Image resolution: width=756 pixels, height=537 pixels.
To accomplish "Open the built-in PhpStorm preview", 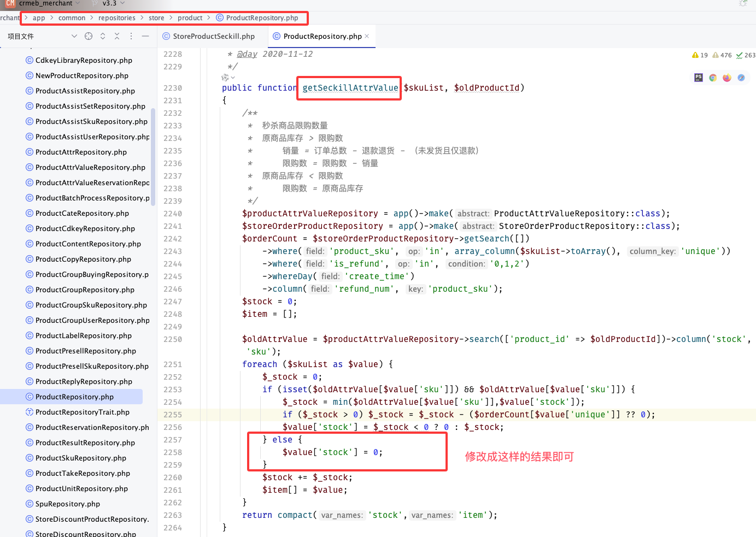I will tap(699, 78).
